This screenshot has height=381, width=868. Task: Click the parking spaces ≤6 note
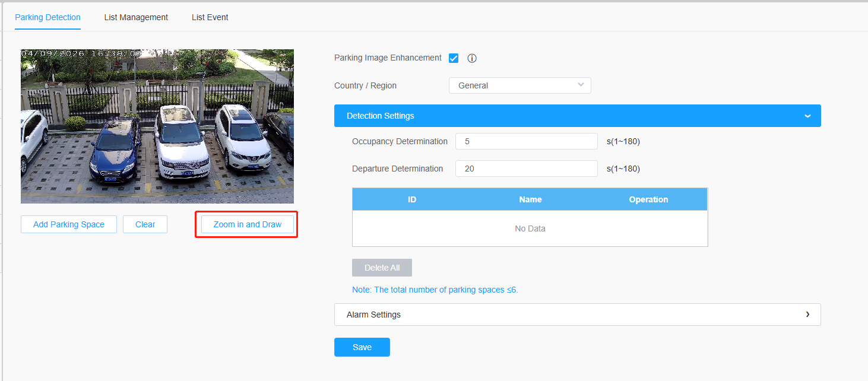435,290
